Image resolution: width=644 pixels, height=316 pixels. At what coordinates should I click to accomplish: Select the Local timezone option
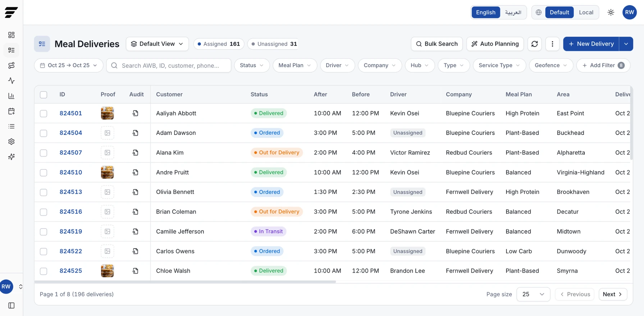point(586,12)
